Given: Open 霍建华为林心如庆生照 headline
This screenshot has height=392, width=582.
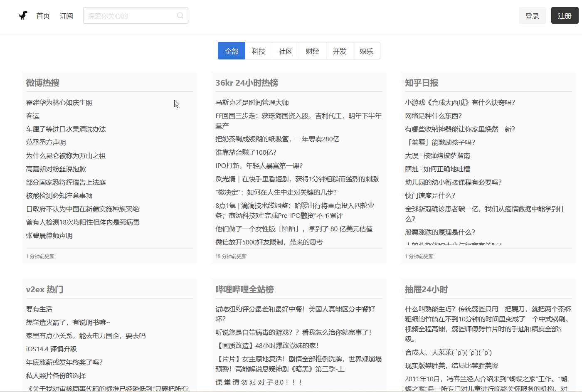Looking at the screenshot, I should pos(59,103).
